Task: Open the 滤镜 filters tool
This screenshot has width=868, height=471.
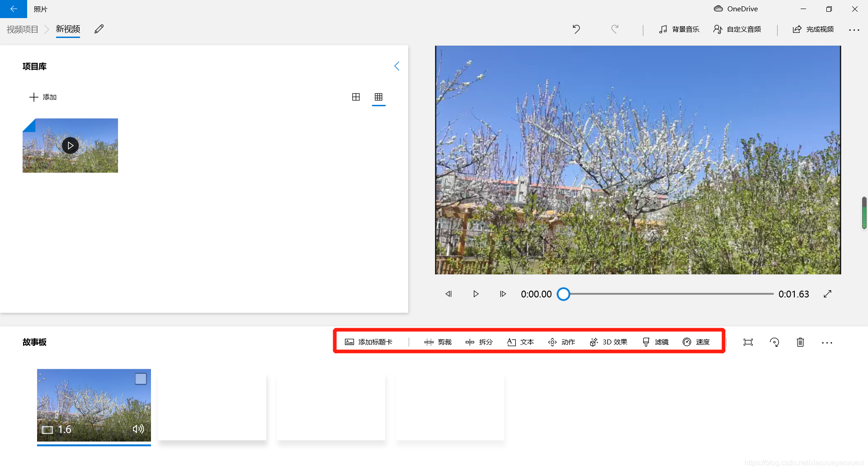Action: [656, 342]
